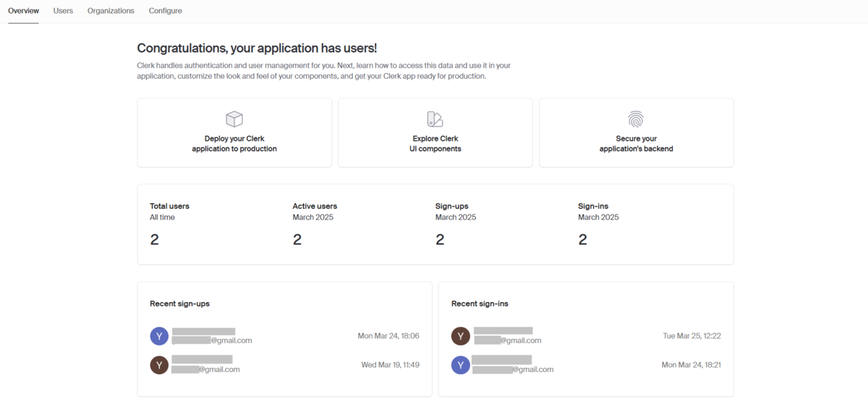The height and width of the screenshot is (401, 868).
Task: Click the Sign-ups statistic label
Action: pos(452,206)
